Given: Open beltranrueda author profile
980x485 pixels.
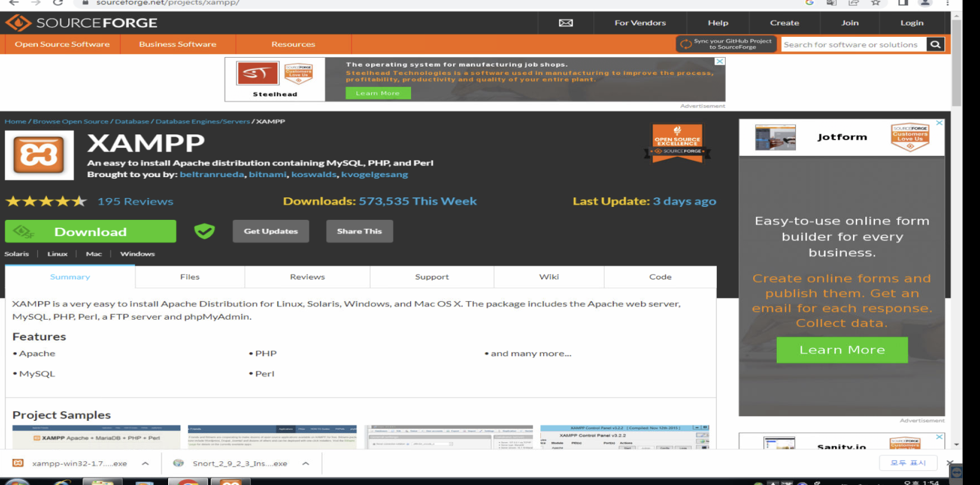Looking at the screenshot, I should [212, 174].
